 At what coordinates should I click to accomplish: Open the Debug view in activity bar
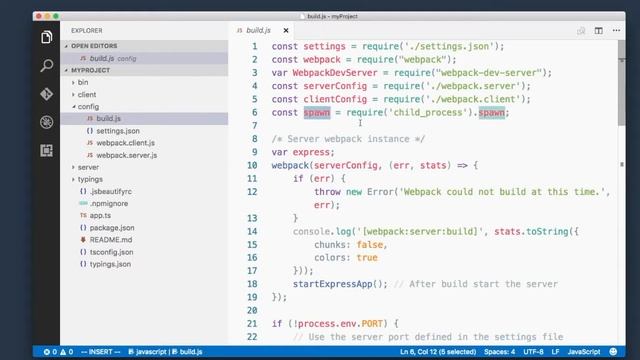[x=47, y=122]
